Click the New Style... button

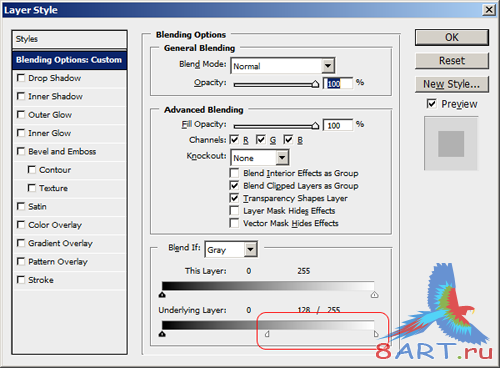tap(452, 84)
